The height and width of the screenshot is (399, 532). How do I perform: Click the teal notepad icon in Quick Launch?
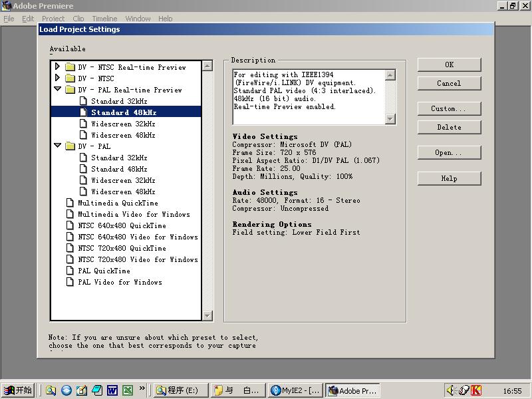click(x=97, y=390)
